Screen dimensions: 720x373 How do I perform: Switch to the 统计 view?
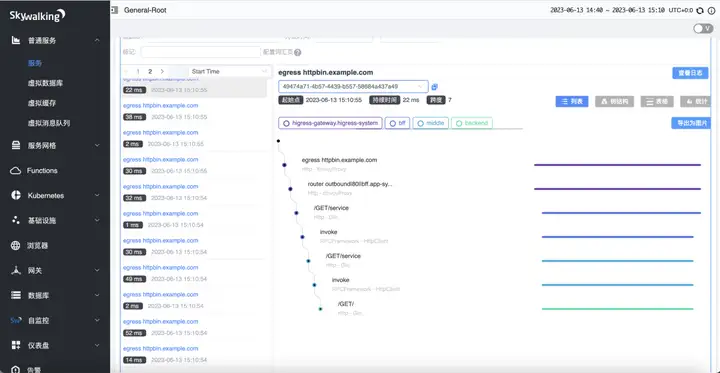coord(696,102)
